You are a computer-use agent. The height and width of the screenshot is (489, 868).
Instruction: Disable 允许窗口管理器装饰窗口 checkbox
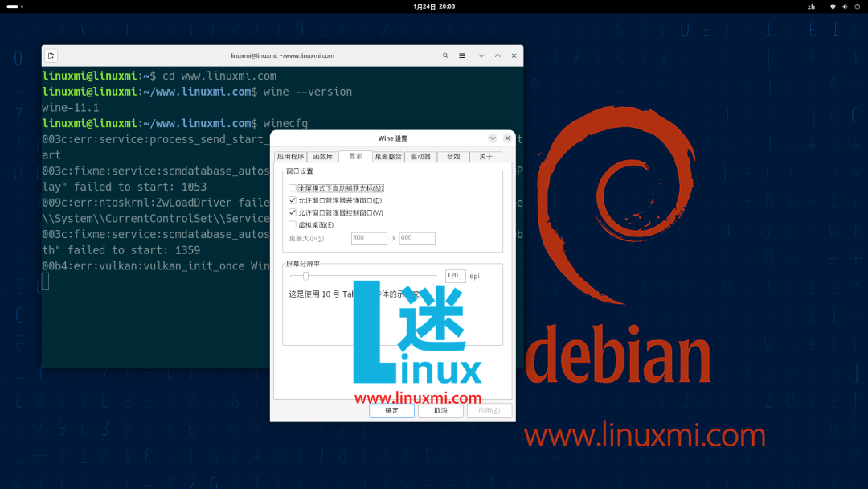point(293,199)
